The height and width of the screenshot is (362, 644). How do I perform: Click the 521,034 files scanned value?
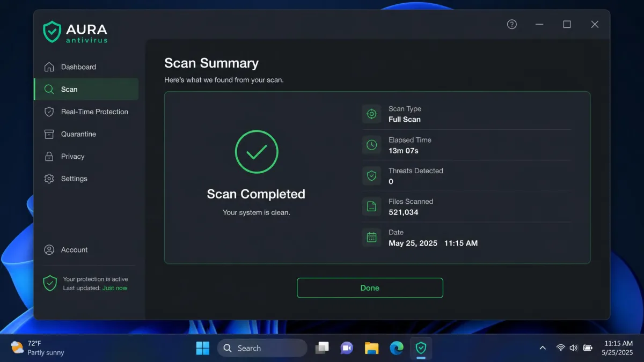coord(404,212)
